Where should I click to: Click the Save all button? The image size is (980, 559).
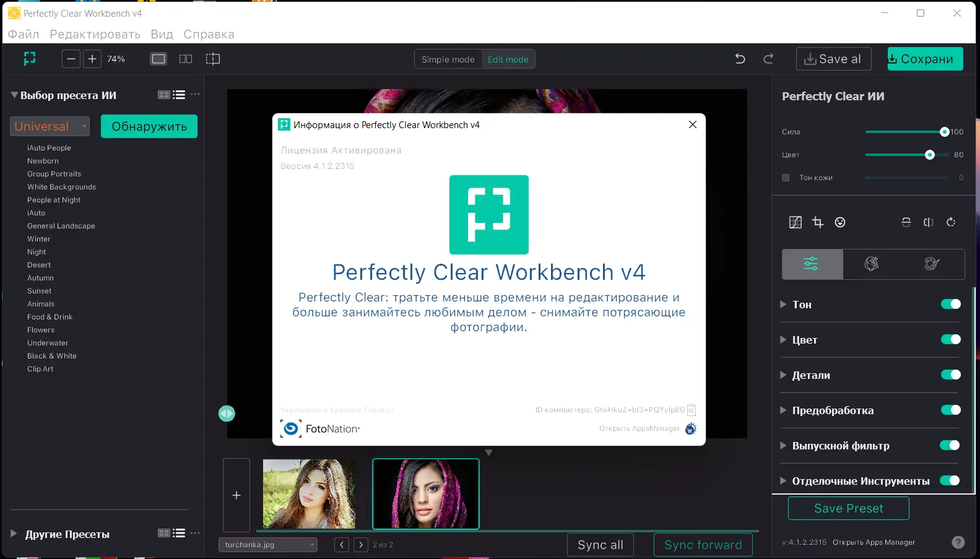pyautogui.click(x=833, y=59)
